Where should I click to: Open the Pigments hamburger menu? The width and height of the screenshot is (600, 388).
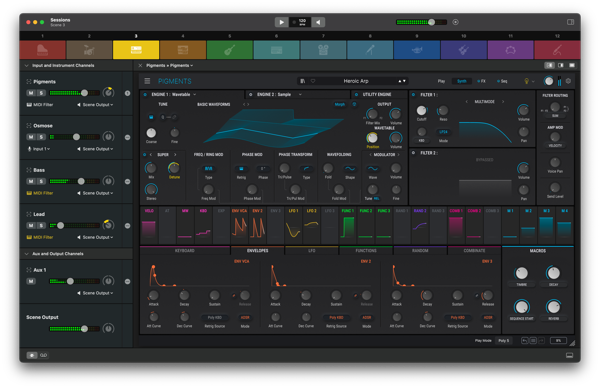tap(147, 81)
